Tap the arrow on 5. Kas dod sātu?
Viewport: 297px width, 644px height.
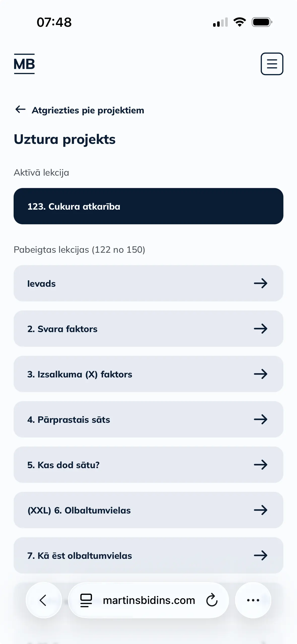coord(260,465)
